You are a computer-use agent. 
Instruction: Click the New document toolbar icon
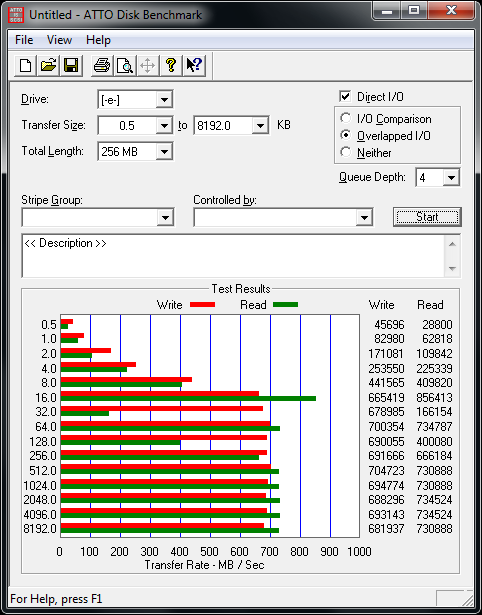pyautogui.click(x=25, y=65)
